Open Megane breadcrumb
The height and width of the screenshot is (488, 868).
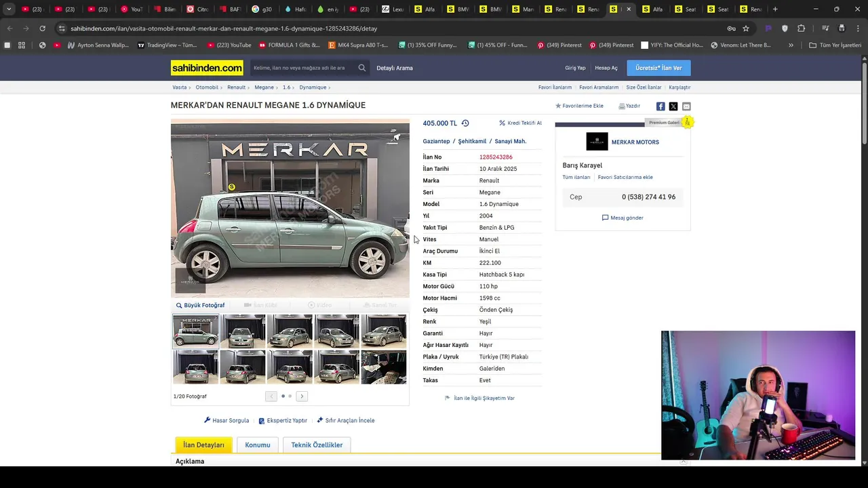264,87
